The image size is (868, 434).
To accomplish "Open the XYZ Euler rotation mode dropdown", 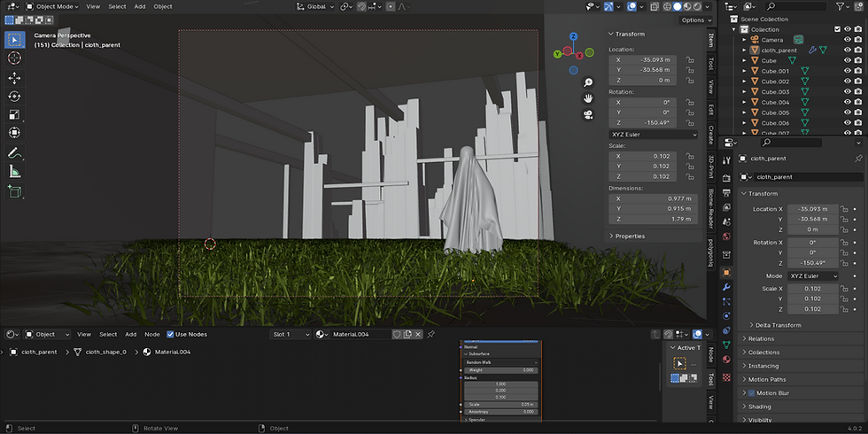I will click(653, 134).
